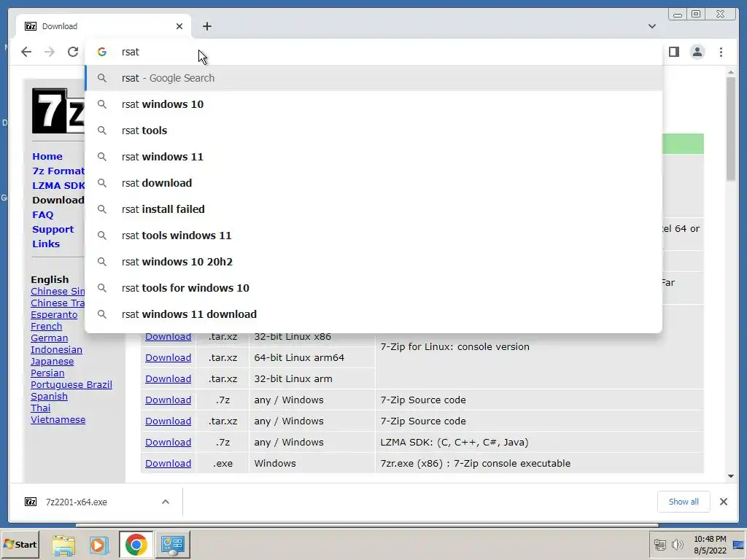747x560 pixels.
Task: Choose suggestion 'rsat tools'
Action: tap(373, 131)
